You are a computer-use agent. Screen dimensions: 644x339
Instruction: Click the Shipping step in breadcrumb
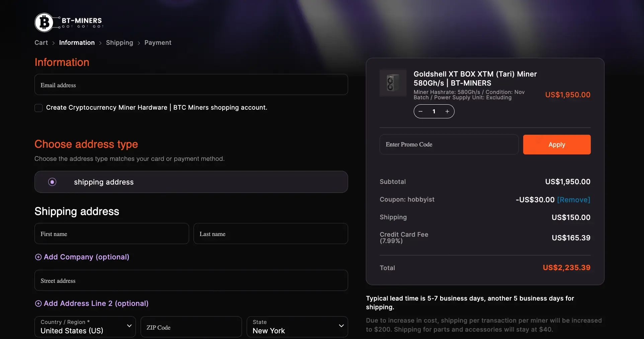(119, 42)
